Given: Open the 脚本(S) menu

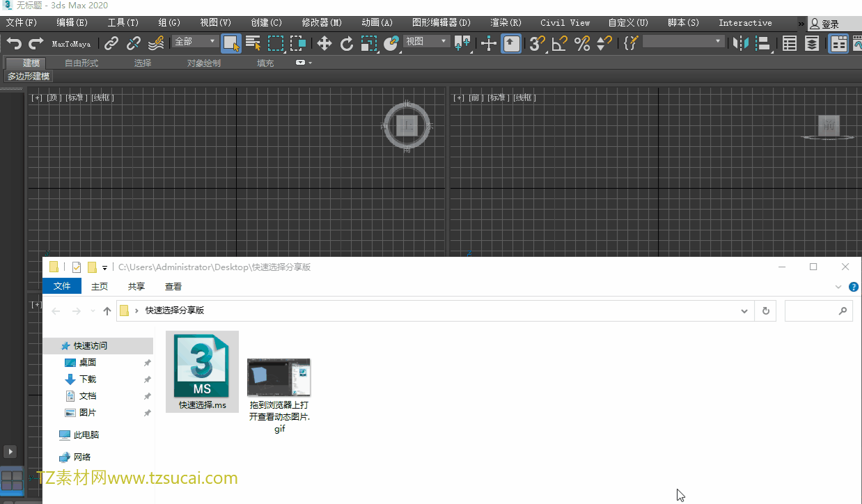Looking at the screenshot, I should 684,23.
